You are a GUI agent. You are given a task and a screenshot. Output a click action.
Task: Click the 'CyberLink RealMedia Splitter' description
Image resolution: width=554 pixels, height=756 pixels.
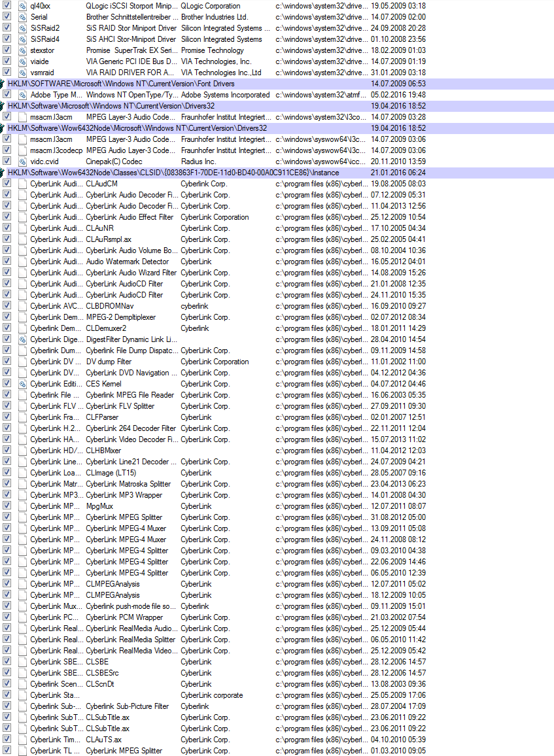(x=130, y=640)
